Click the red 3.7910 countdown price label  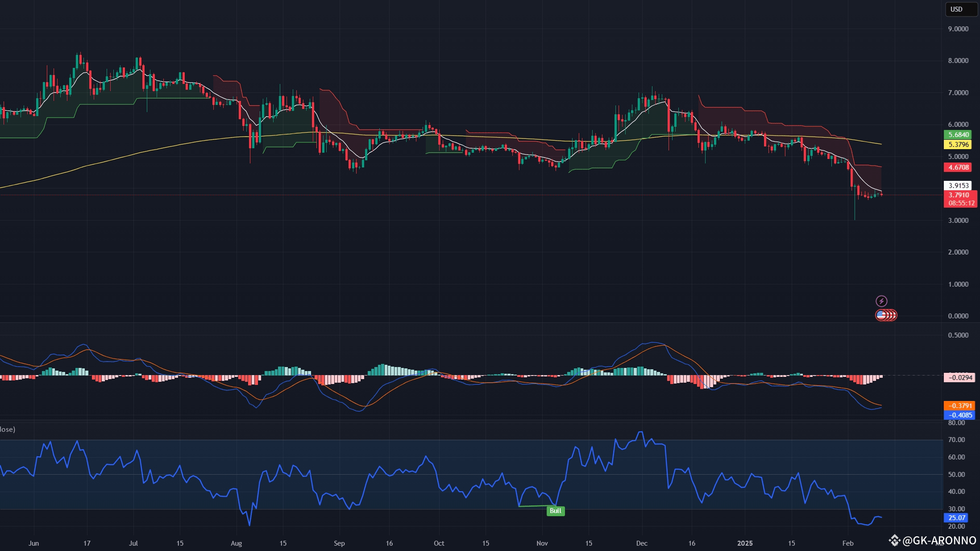pos(960,195)
